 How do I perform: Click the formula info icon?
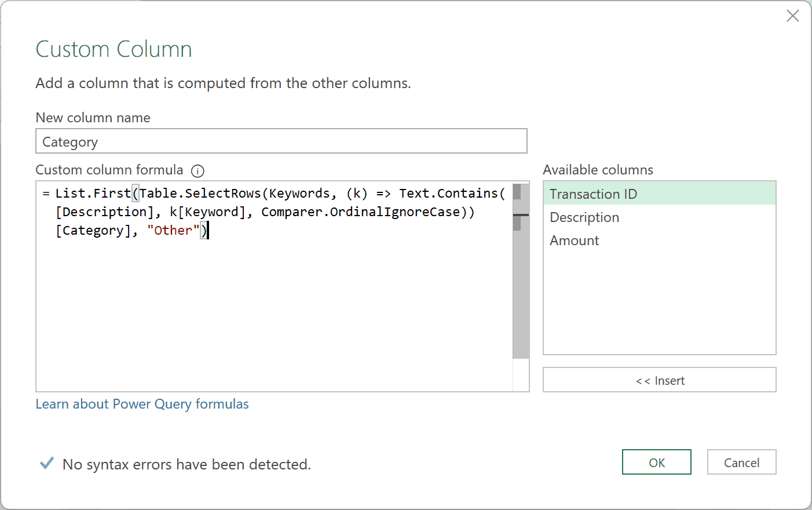click(x=197, y=170)
